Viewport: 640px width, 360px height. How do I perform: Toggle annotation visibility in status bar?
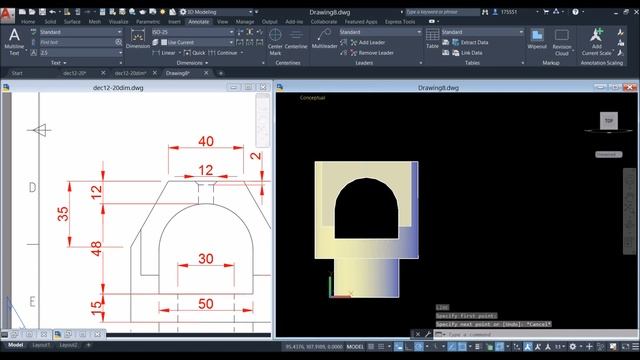click(528, 347)
